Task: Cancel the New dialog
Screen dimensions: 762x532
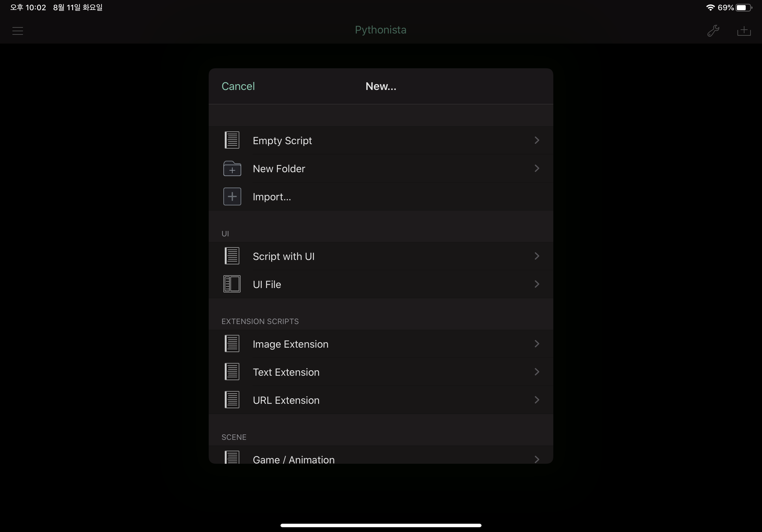Action: (238, 86)
